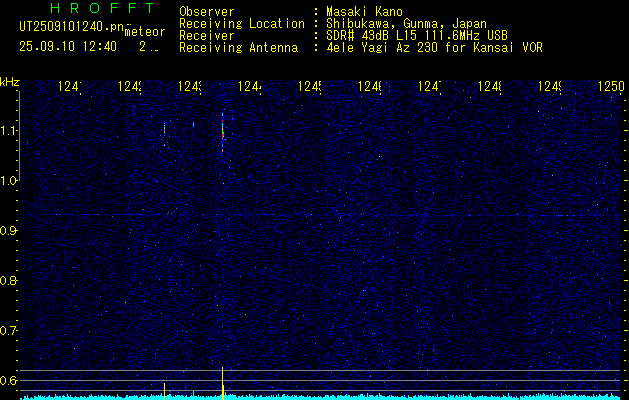The image size is (629, 400).
Task: Click the cyan noise-level strip at the bottom
Action: pos(321,397)
